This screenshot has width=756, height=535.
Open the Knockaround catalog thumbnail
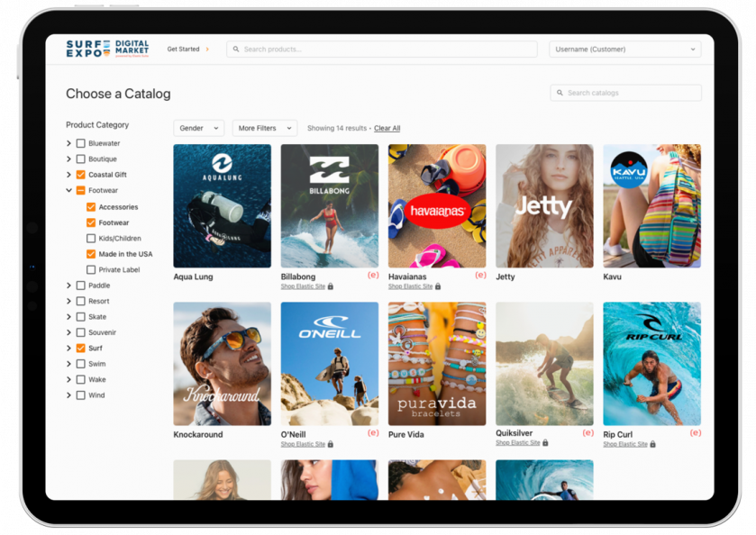tap(223, 363)
